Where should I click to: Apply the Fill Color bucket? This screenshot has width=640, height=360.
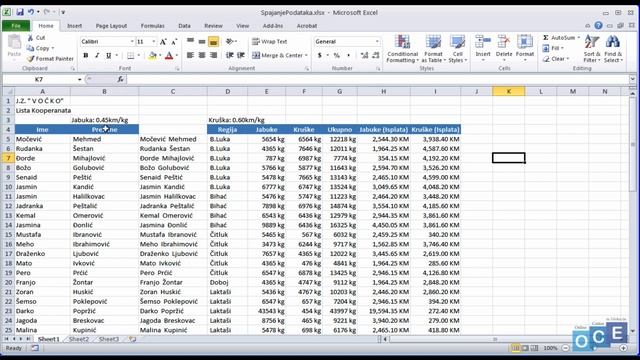pyautogui.click(x=152, y=55)
